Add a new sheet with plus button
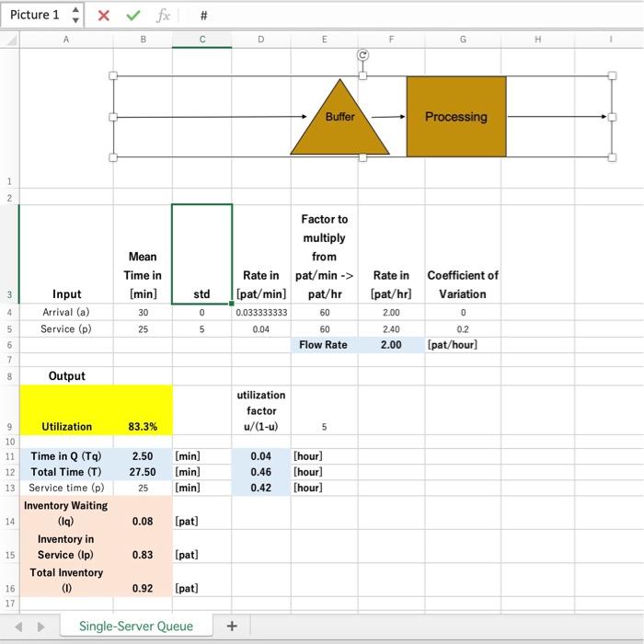 (x=232, y=627)
